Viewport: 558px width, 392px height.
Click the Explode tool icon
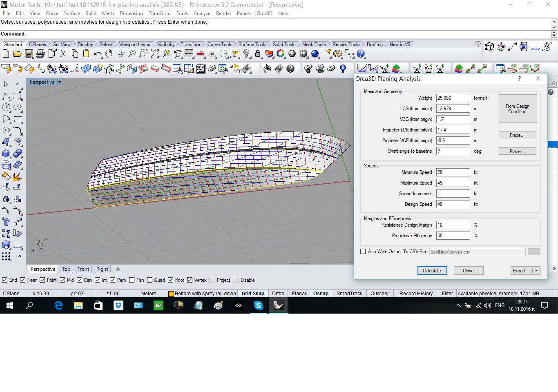18,176
